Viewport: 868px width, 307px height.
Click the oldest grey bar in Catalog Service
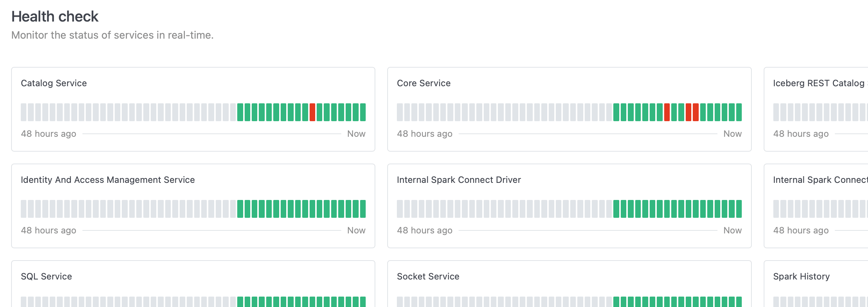24,112
